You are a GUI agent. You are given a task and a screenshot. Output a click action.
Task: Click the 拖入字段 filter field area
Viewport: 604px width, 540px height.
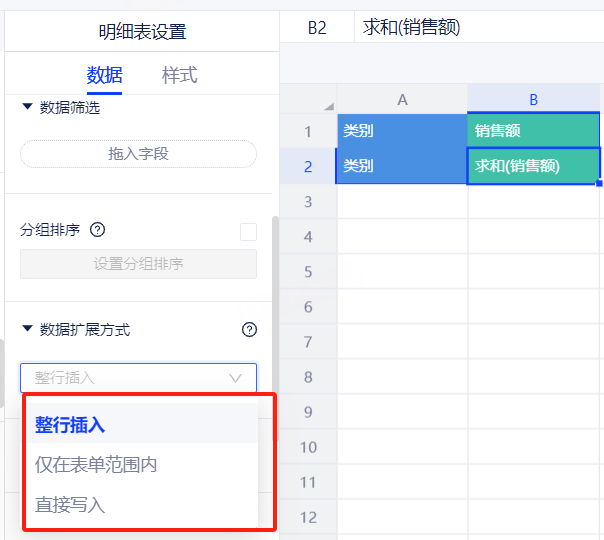coord(138,154)
